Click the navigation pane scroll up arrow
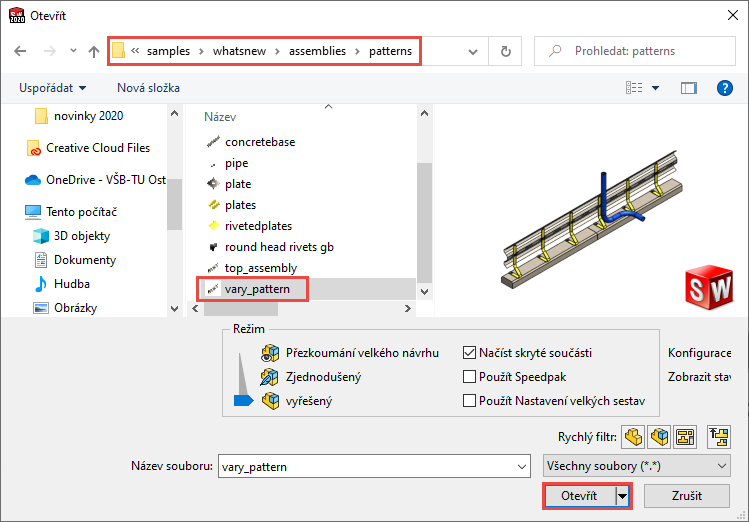The width and height of the screenshot is (749, 522). (x=174, y=114)
